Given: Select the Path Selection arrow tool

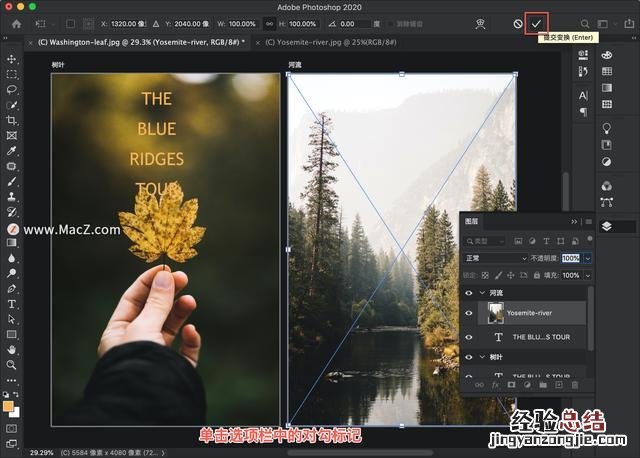Looking at the screenshot, I should pyautogui.click(x=11, y=319).
